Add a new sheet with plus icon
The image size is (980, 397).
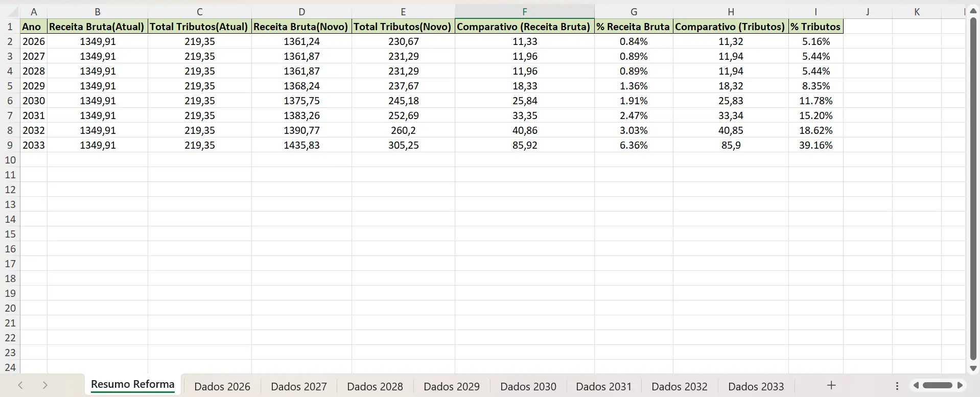pos(831,385)
